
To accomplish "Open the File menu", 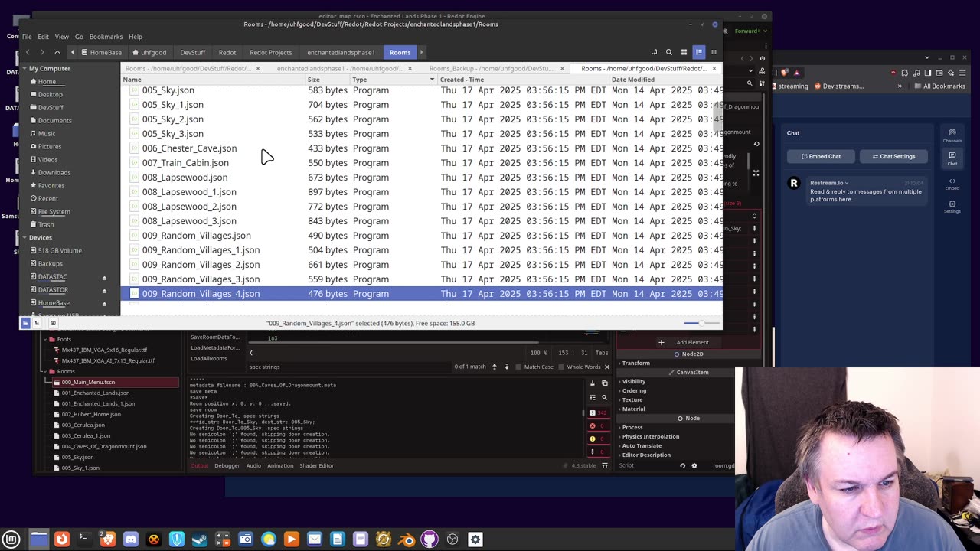I will 27,37.
